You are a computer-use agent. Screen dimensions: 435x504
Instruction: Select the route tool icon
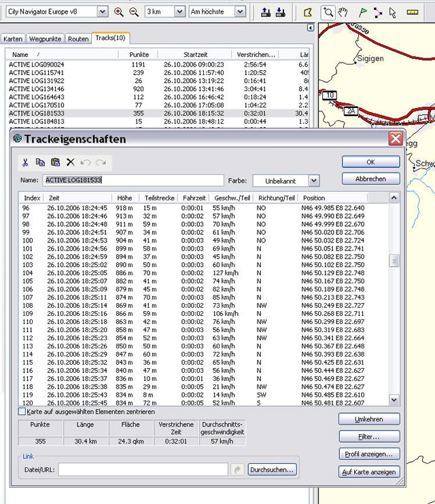[x=378, y=12]
